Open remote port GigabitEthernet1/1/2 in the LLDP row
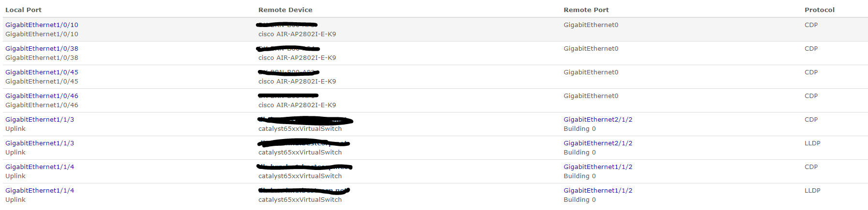Viewport: 868px width, 210px height. pos(598,191)
